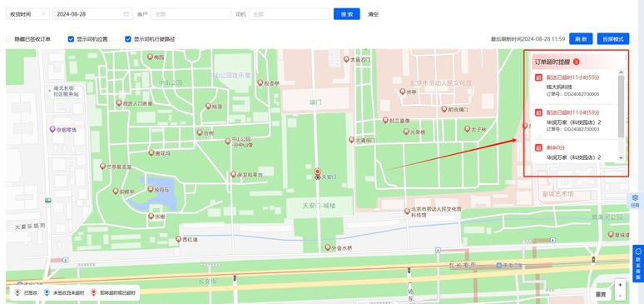The height and width of the screenshot is (304, 644).
Task: Click the 剩余0分 remaining-time label
Action: [556, 147]
